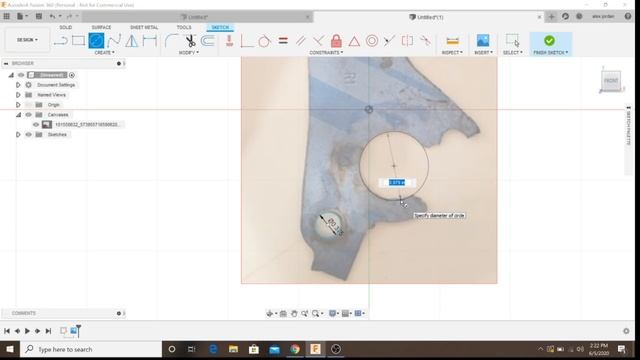Switch to the Sheet Metal tab
Screen dimensions: 640x360
[144, 27]
